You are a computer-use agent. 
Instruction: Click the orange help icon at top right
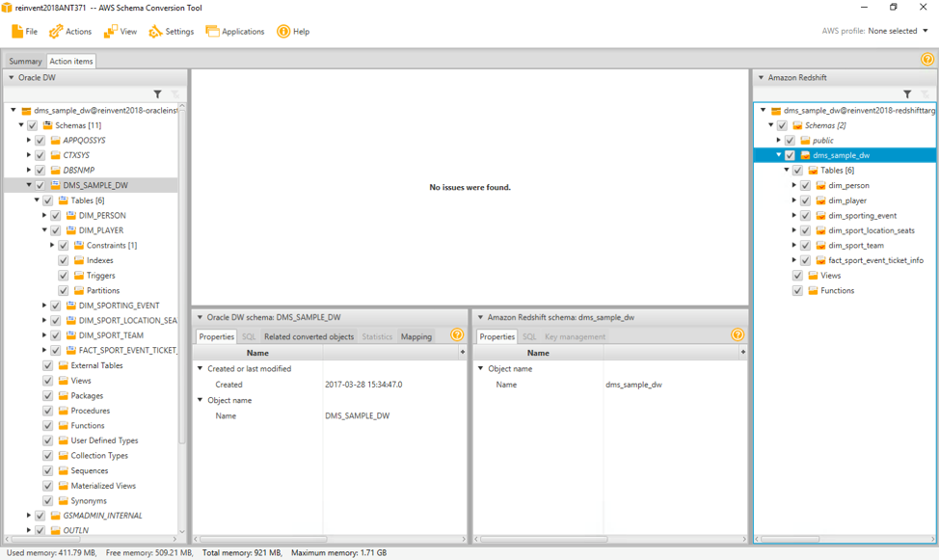point(927,60)
